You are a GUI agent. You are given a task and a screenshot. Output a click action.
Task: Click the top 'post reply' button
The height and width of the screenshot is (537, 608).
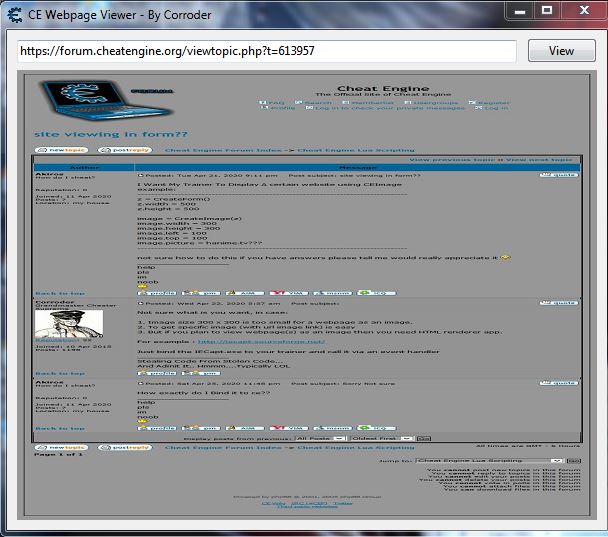point(125,150)
